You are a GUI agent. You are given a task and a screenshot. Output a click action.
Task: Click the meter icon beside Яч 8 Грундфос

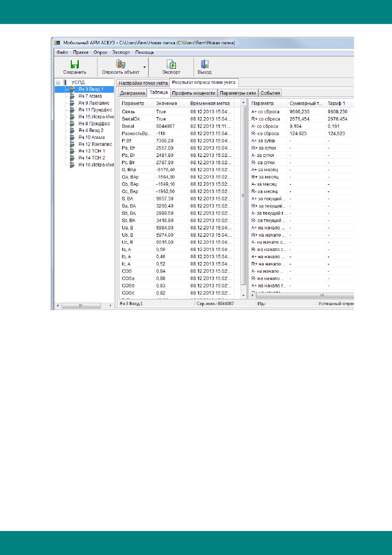coord(72,124)
